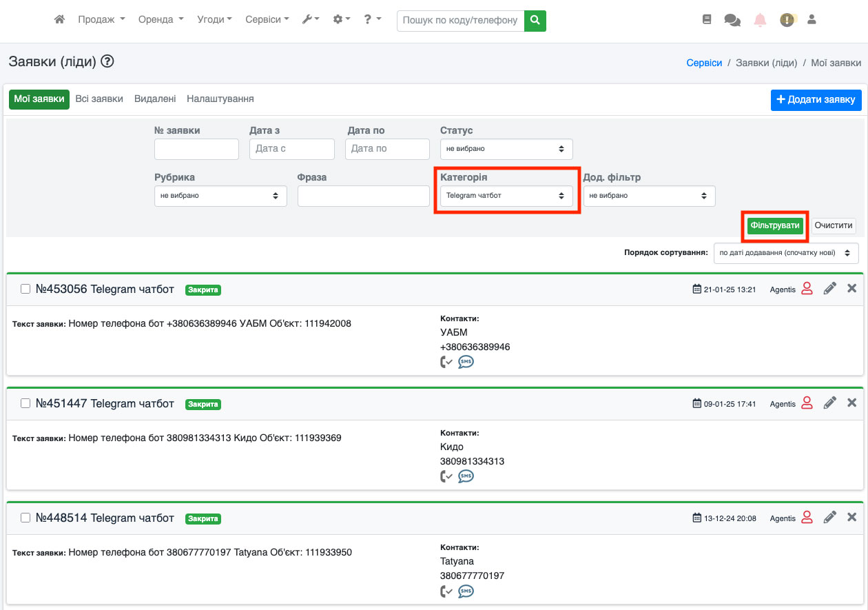Click the SMS icon for contact Tatyana
The width and height of the screenshot is (868, 610).
[466, 591]
